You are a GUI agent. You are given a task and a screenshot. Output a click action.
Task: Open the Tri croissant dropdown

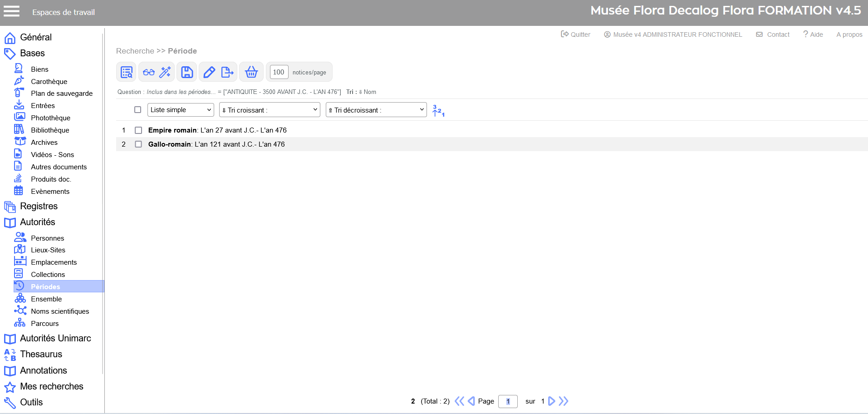point(270,110)
